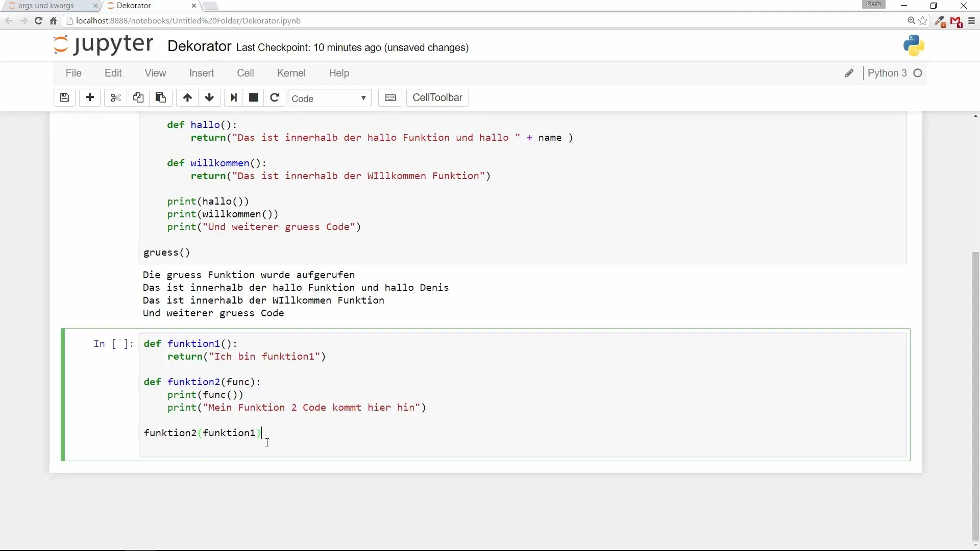Image resolution: width=980 pixels, height=551 pixels.
Task: Click the Last Checkpoint status text
Action: pyautogui.click(x=353, y=47)
